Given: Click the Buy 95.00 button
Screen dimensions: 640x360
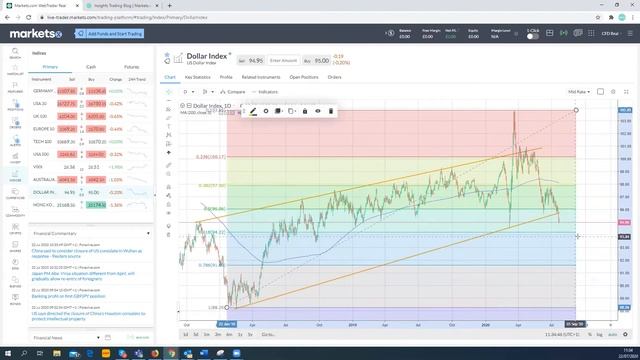Looking at the screenshot, I should pos(316,60).
